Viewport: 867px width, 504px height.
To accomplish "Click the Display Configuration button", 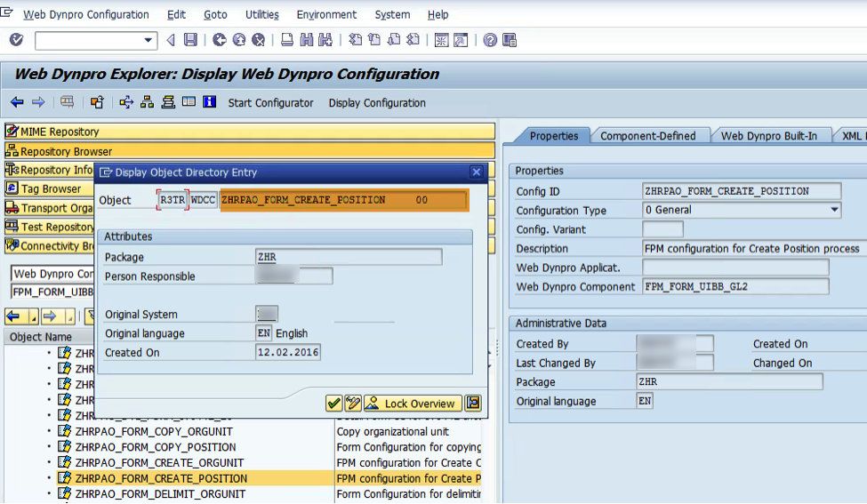I will pyautogui.click(x=377, y=103).
